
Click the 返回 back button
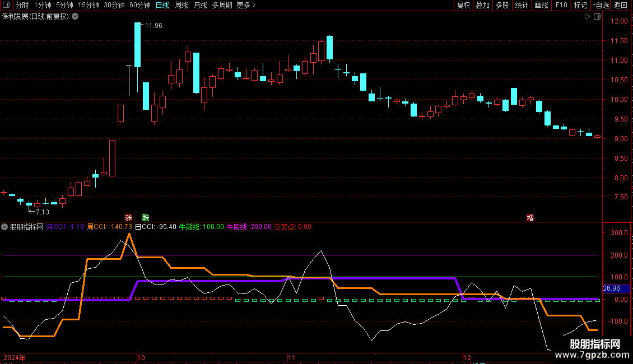(621, 6)
